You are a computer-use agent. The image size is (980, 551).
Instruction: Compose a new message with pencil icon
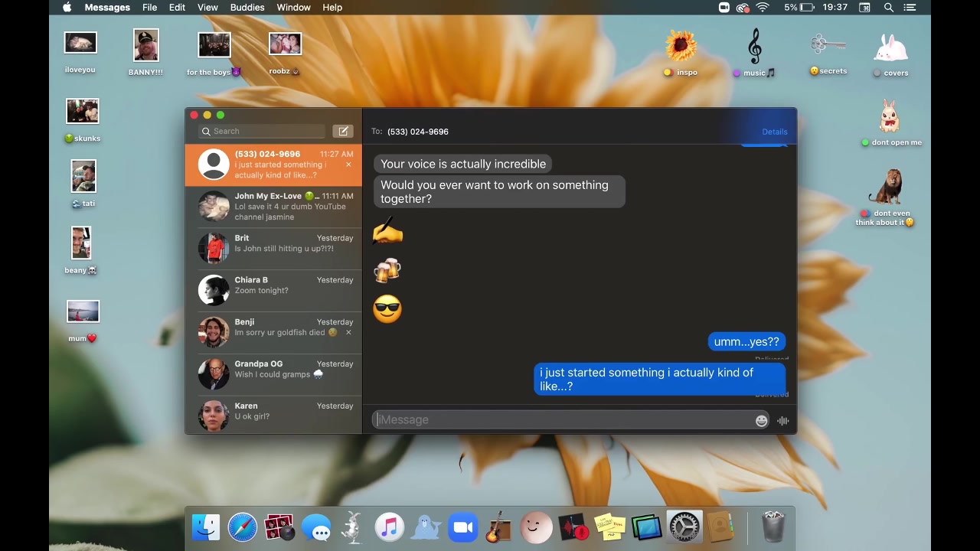click(343, 132)
